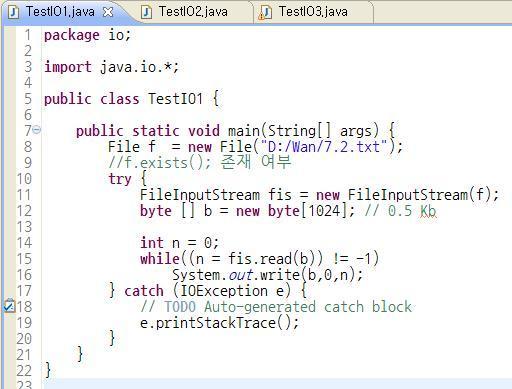Collapse the main method fold at line 7
This screenshot has width=512, height=389.
[37, 129]
